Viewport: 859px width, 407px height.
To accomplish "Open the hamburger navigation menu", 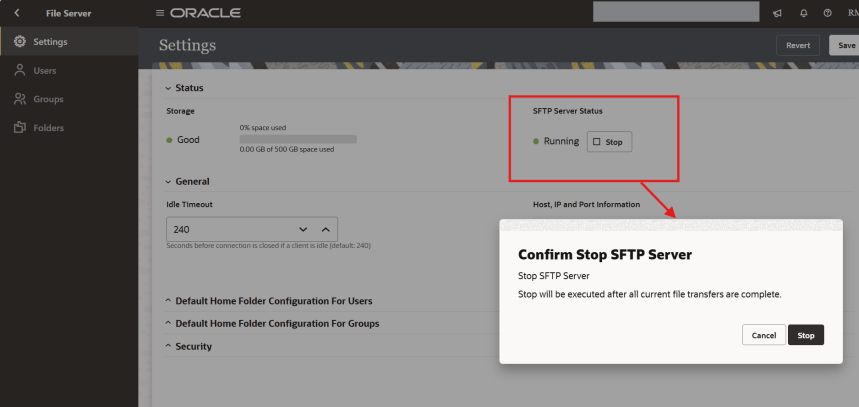I will click(160, 13).
